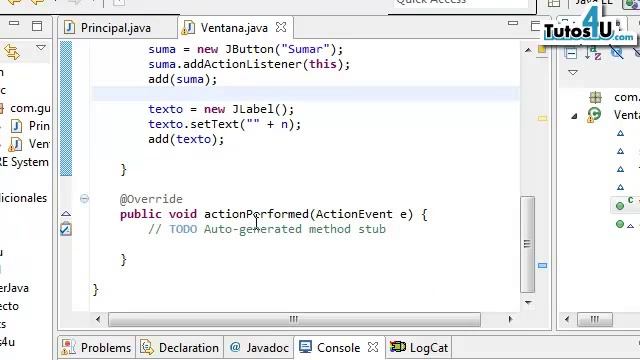
Task: Click the add(suma) code line
Action: [182, 79]
